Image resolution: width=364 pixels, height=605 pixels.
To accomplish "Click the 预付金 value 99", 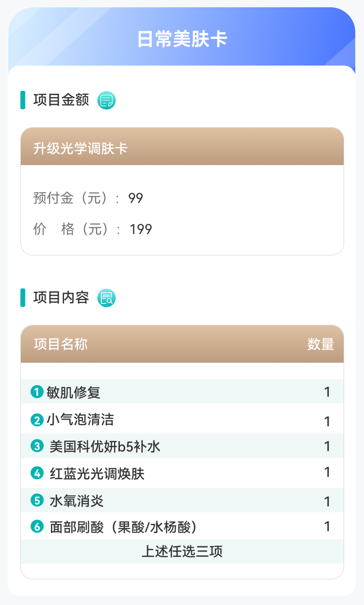I will [x=136, y=198].
